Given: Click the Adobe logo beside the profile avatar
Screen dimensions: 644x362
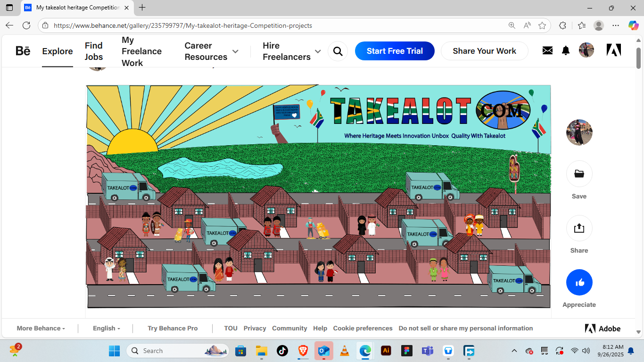Looking at the screenshot, I should (613, 49).
